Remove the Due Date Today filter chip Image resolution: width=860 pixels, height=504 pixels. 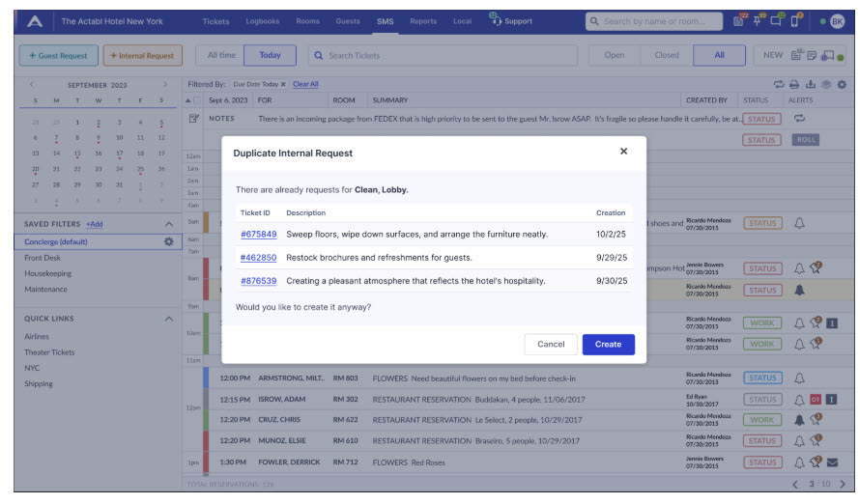coord(283,84)
